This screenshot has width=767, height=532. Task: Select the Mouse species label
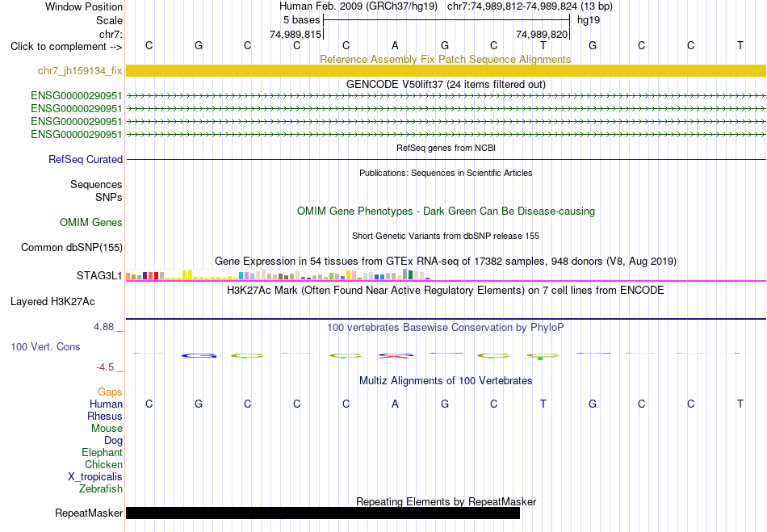(107, 429)
